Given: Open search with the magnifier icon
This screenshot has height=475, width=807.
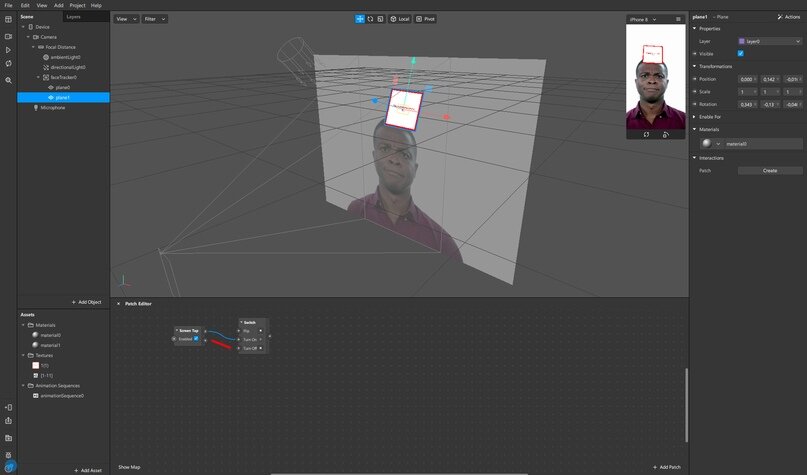Looking at the screenshot, I should (x=8, y=80).
